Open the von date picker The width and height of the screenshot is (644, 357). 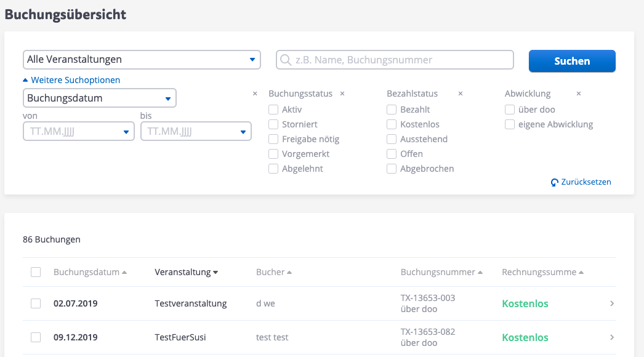click(78, 131)
